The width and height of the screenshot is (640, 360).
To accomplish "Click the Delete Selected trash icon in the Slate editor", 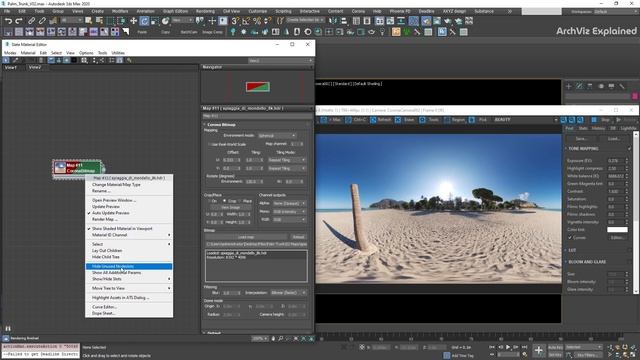I will (x=41, y=60).
